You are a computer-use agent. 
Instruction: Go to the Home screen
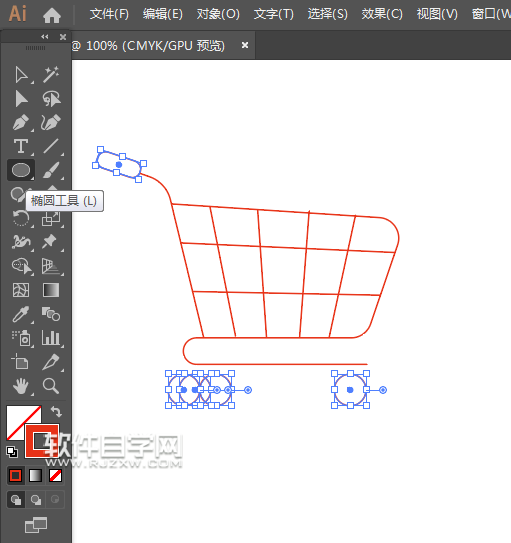[x=52, y=15]
